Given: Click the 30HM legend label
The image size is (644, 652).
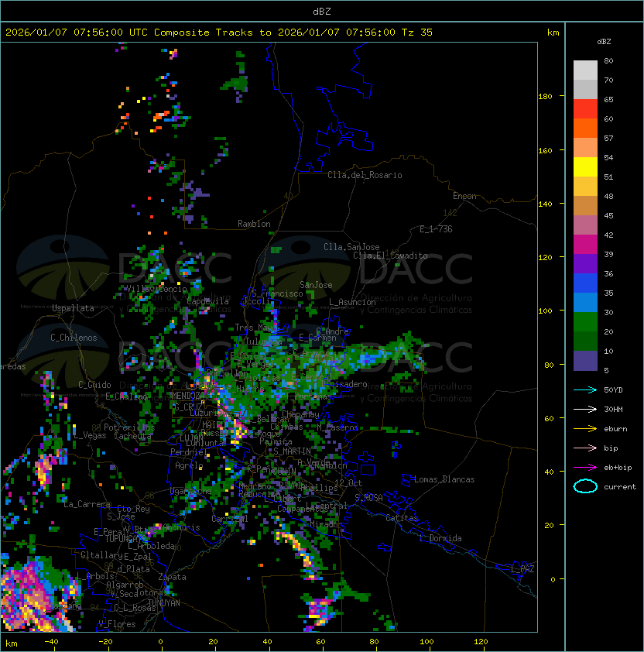Looking at the screenshot, I should (x=613, y=410).
